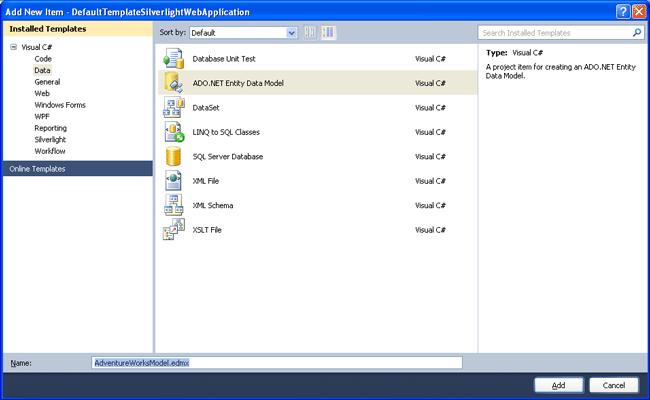Screen dimensions: 650x400
Task: Click the Add button
Action: point(558,385)
